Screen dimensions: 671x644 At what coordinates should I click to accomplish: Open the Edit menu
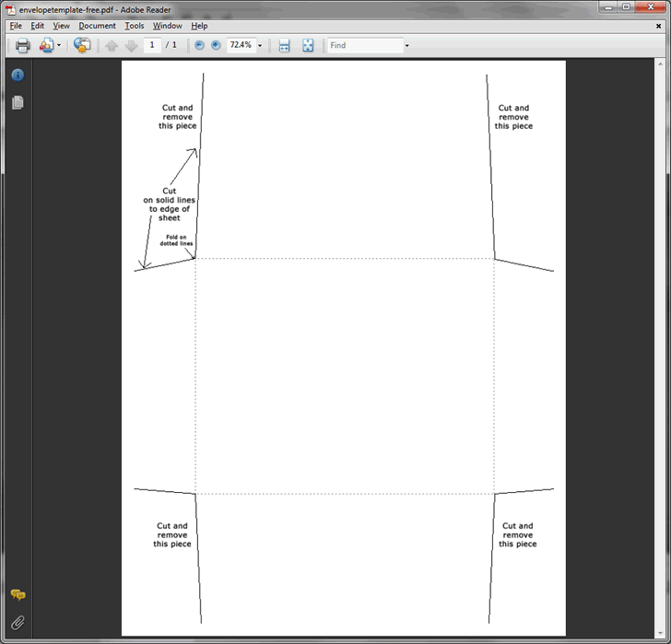click(x=37, y=26)
